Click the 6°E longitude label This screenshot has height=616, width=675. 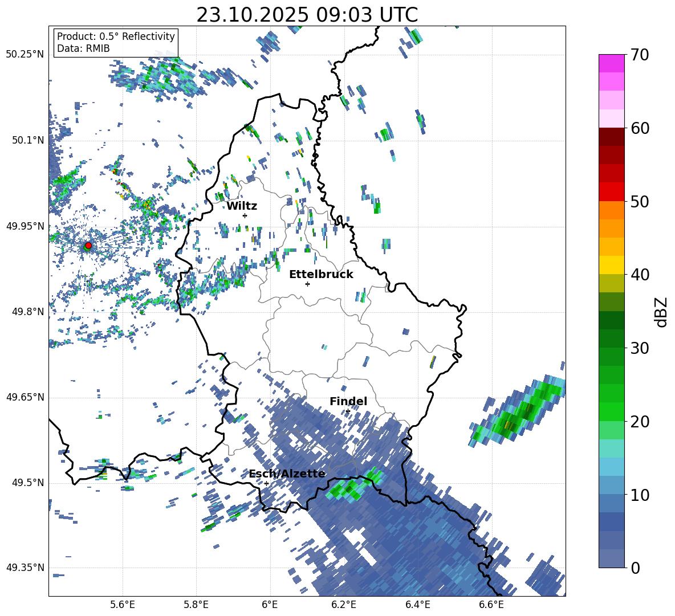tap(270, 605)
